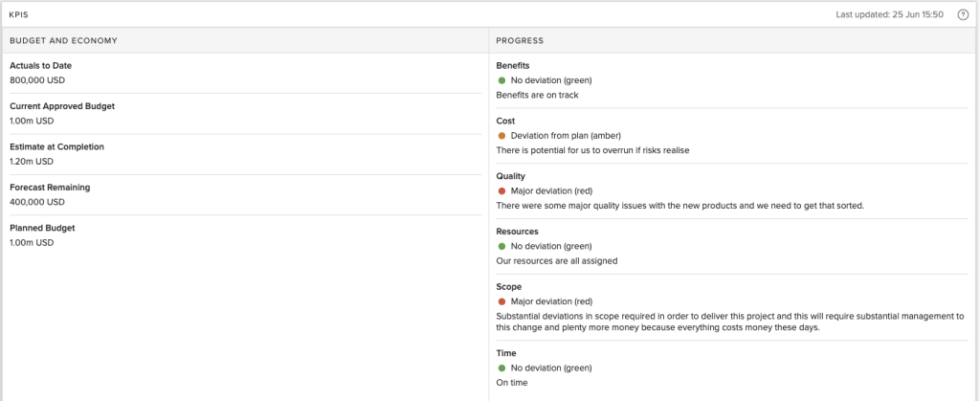Click the red Scope status dot

pos(501,301)
